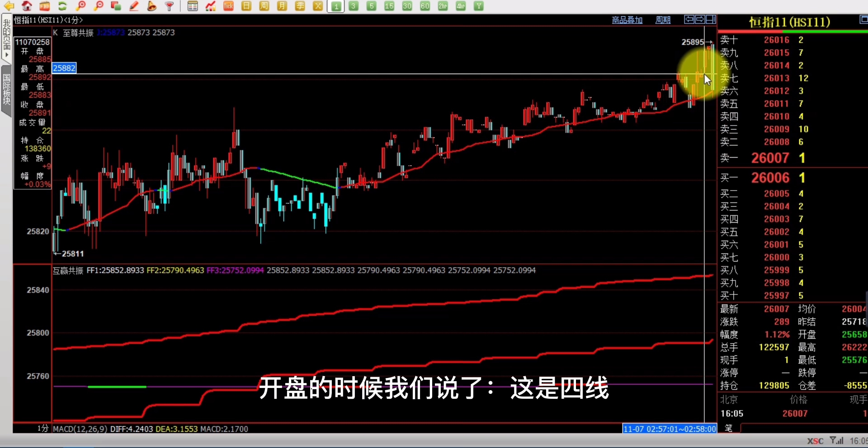Click the 幅度 value 1.12%

pos(777,335)
